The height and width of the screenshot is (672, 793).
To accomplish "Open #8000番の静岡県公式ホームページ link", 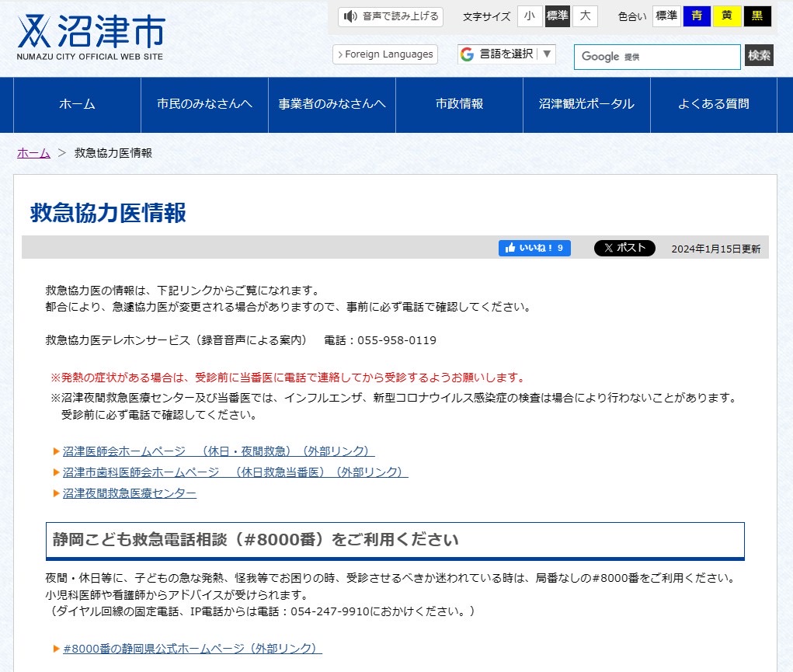I will click(192, 649).
